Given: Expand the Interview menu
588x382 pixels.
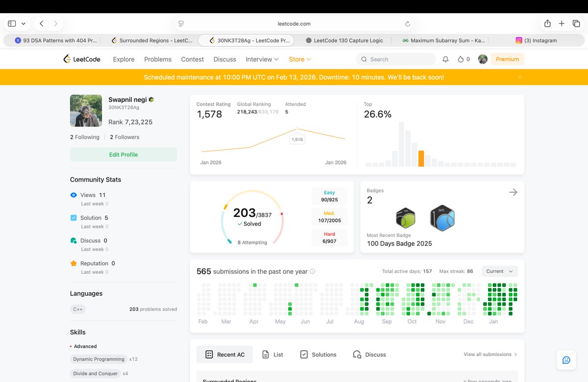Looking at the screenshot, I should tap(262, 59).
